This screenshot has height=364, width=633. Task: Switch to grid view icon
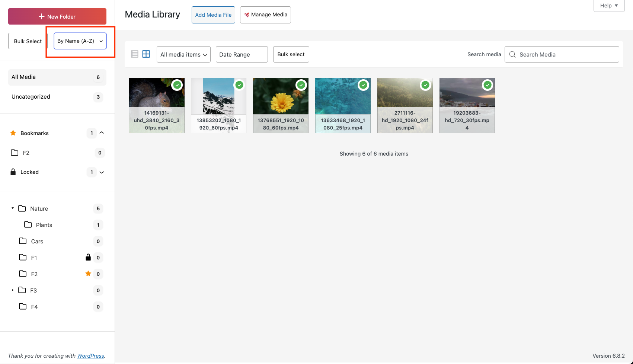coord(146,54)
